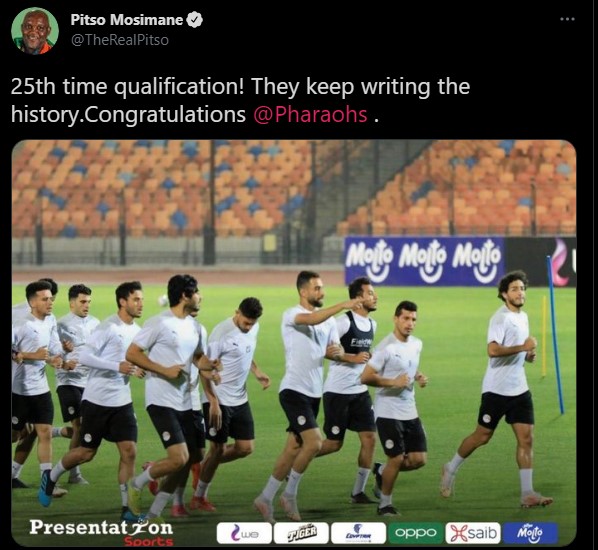Click the verified badge beside the name
The height and width of the screenshot is (550, 598).
[195, 20]
